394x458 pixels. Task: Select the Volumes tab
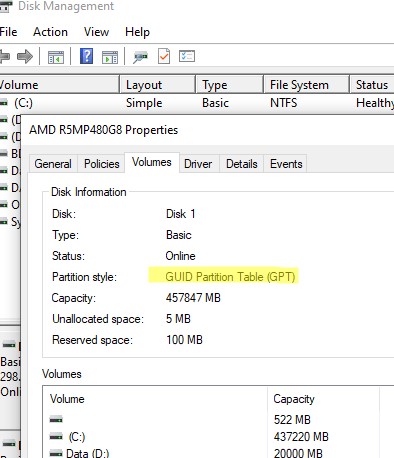152,162
